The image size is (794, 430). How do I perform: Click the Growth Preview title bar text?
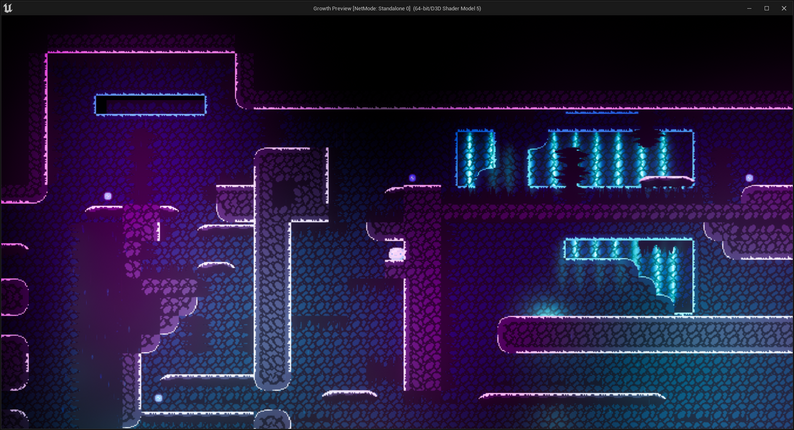397,8
